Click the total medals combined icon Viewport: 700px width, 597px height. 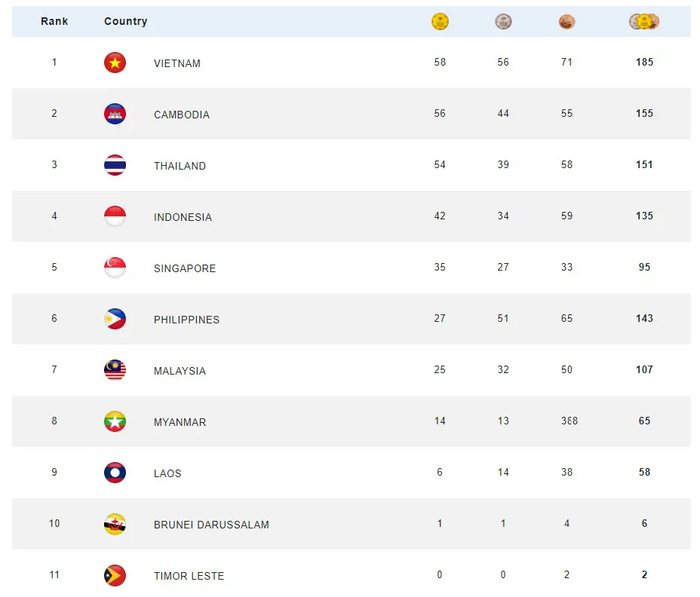tap(644, 21)
